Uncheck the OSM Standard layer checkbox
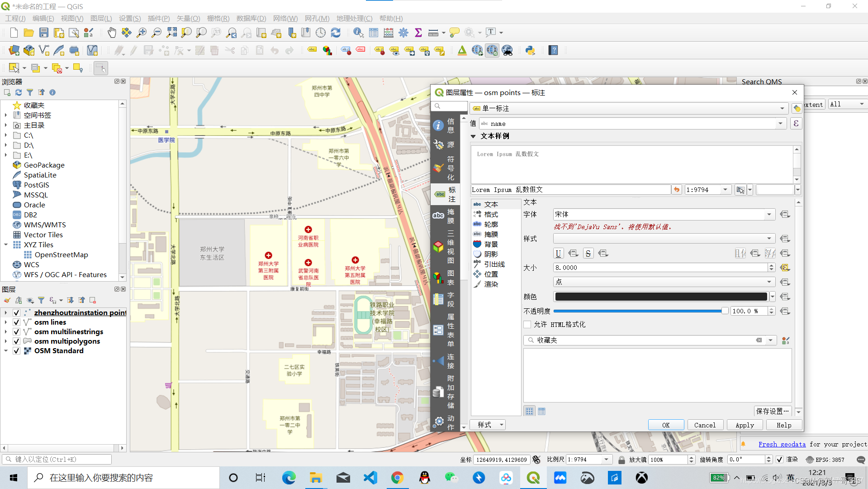The height and width of the screenshot is (489, 868). tap(16, 351)
